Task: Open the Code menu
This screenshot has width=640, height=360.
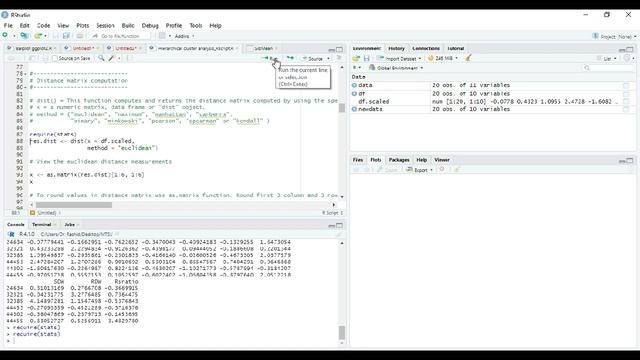Action: pos(43,25)
